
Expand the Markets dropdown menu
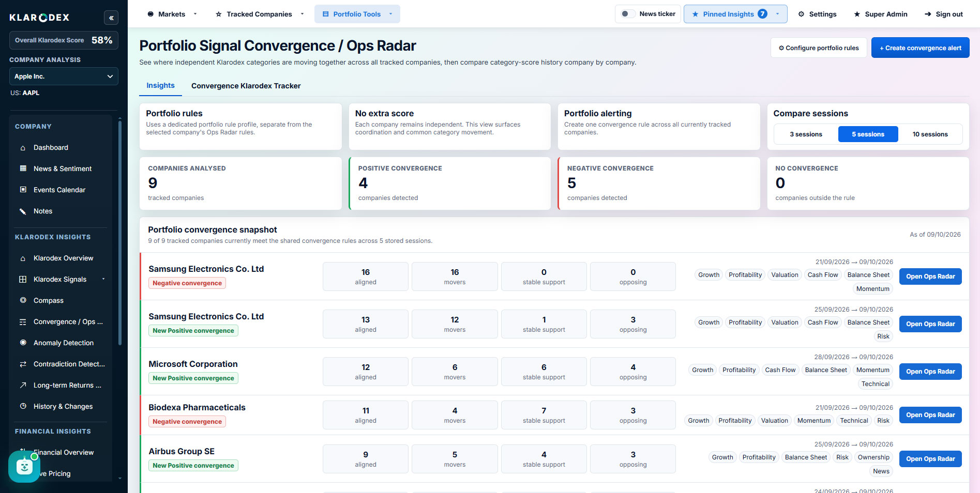click(172, 14)
